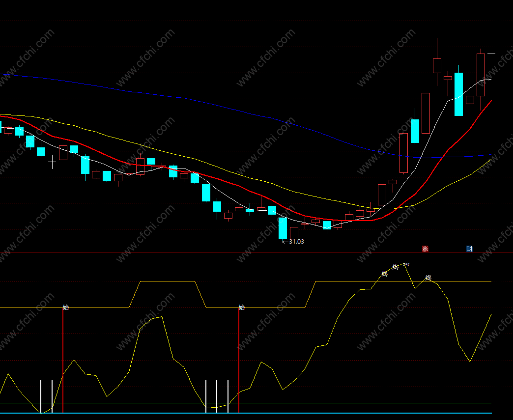Select the white doji cross candle
This screenshot has height=420, width=513.
(52, 162)
